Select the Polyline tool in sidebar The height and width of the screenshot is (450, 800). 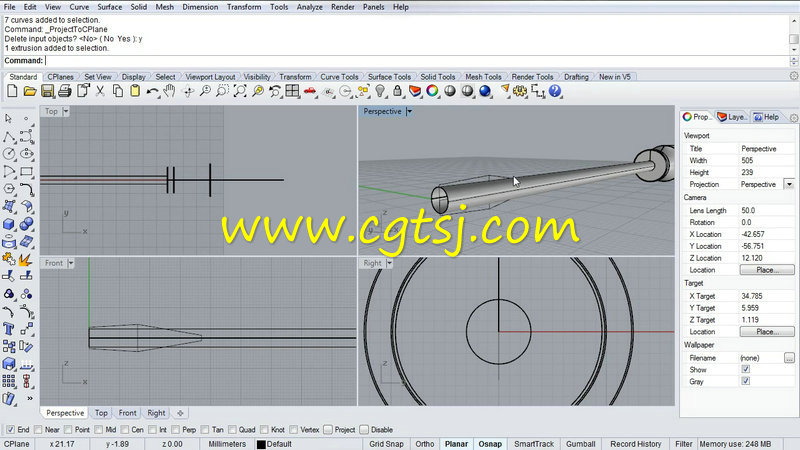[9, 137]
